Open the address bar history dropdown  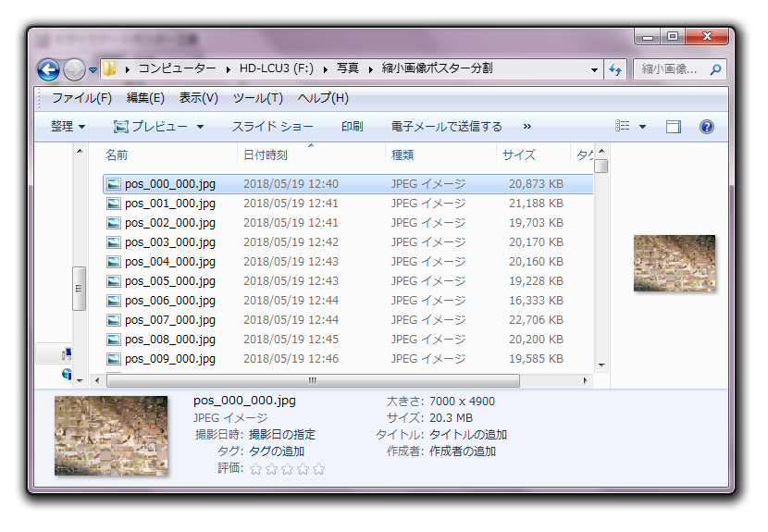(594, 69)
